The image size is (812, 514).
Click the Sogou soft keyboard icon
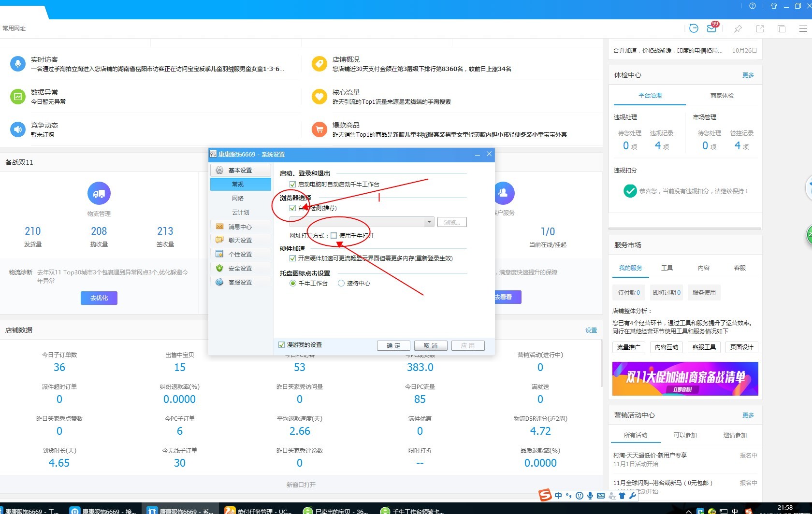[x=601, y=496]
